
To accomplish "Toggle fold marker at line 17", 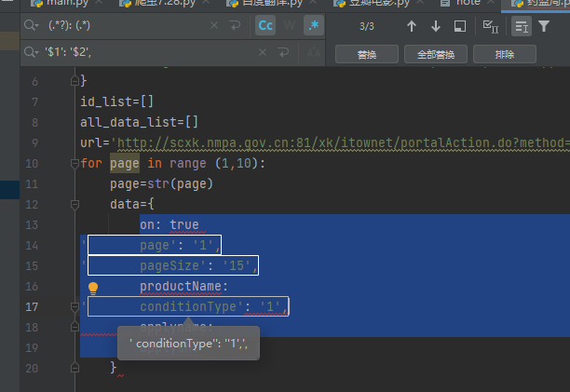I will tap(75, 307).
